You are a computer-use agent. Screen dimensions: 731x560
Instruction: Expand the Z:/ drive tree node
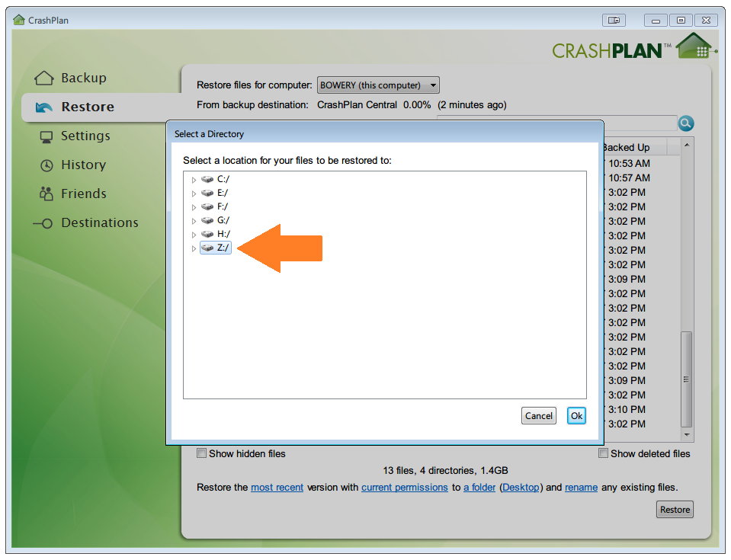(x=194, y=248)
